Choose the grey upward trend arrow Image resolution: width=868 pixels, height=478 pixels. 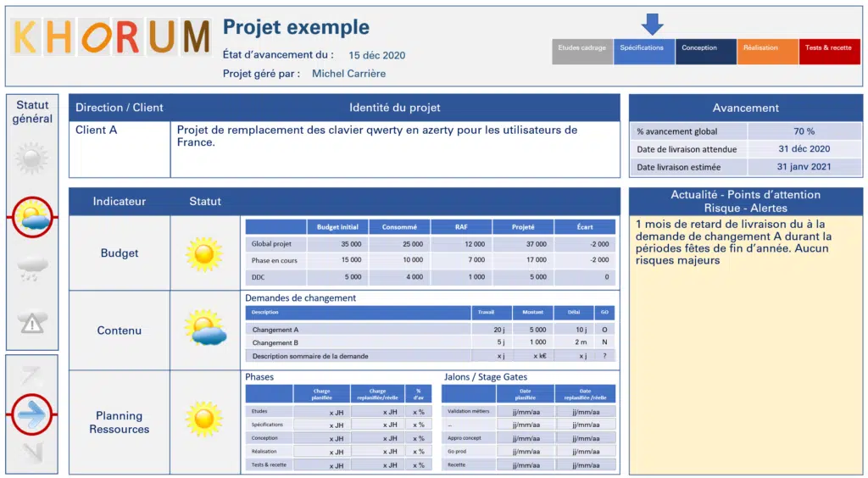[31, 375]
